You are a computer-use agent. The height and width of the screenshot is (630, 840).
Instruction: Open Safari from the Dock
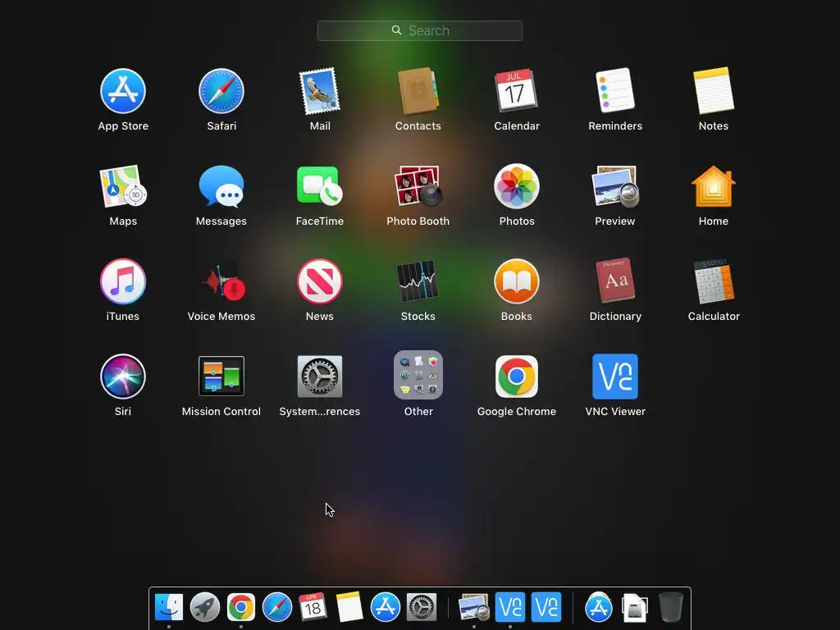(277, 607)
